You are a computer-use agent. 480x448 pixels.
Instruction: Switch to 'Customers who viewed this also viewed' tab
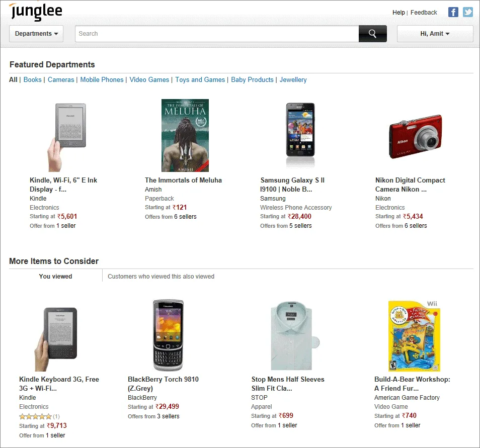(161, 276)
